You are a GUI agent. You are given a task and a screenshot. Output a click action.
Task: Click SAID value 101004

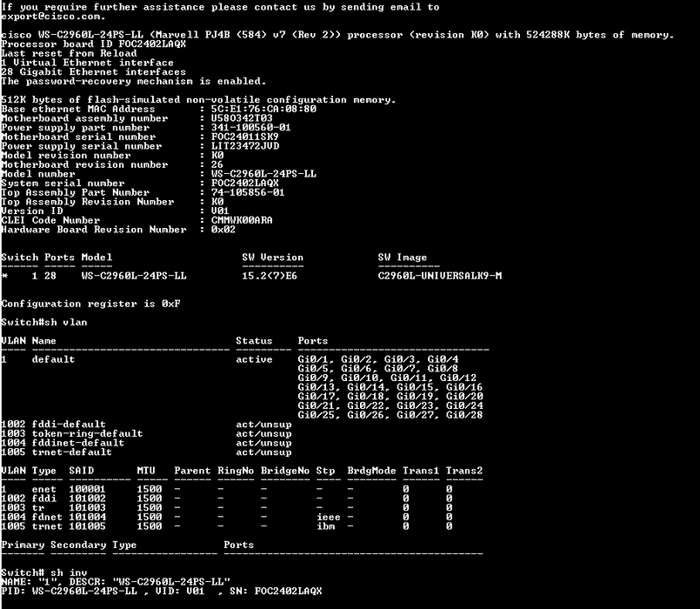click(88, 518)
